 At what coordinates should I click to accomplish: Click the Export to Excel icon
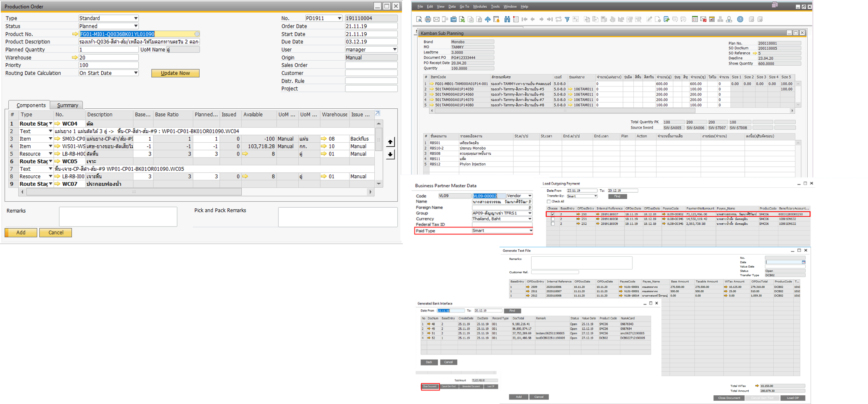tap(462, 19)
